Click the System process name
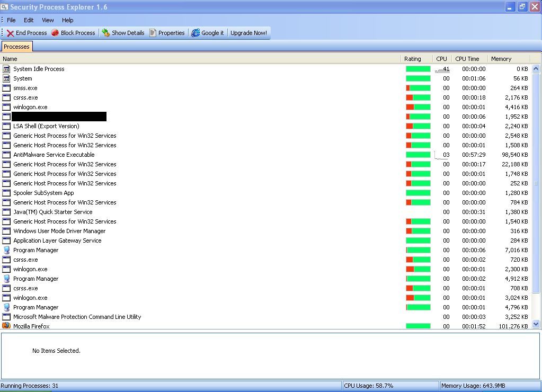 tap(22, 78)
